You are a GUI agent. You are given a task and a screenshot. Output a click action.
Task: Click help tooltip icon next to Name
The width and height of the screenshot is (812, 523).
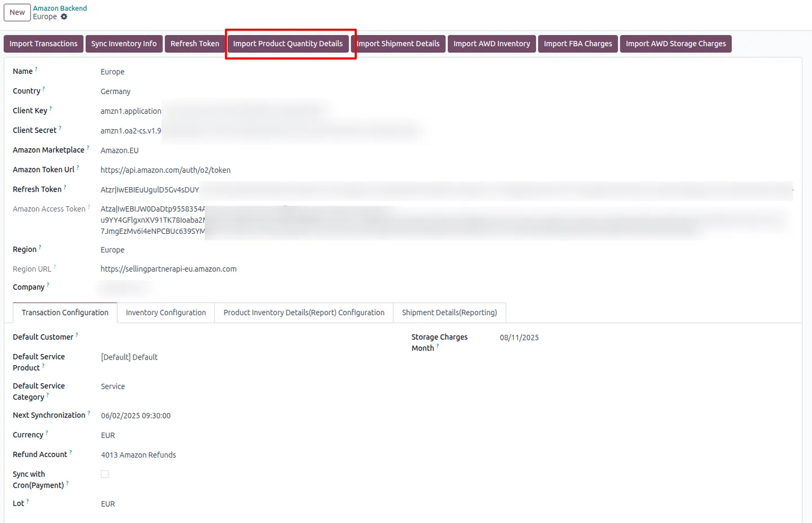click(x=37, y=69)
